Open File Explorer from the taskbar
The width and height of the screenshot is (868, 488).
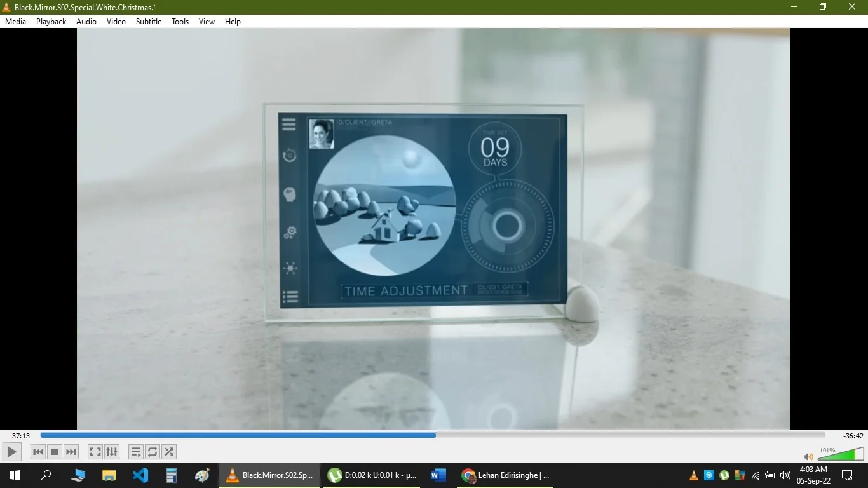click(x=109, y=475)
